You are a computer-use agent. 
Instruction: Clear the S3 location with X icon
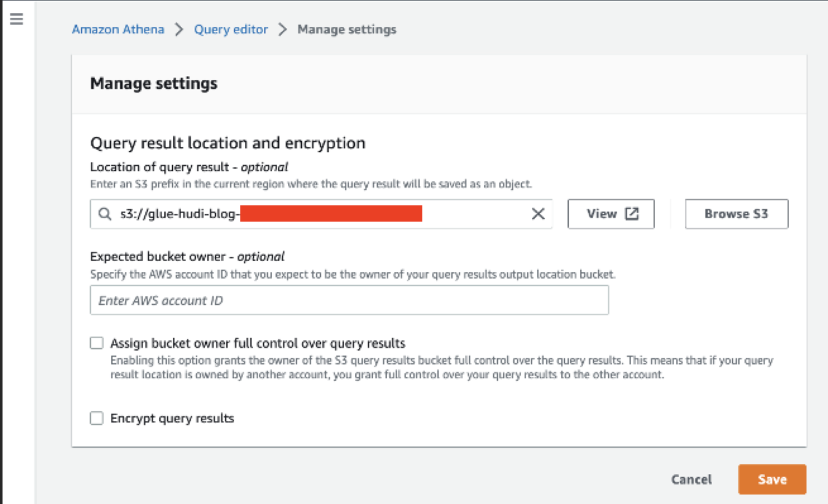click(x=538, y=214)
